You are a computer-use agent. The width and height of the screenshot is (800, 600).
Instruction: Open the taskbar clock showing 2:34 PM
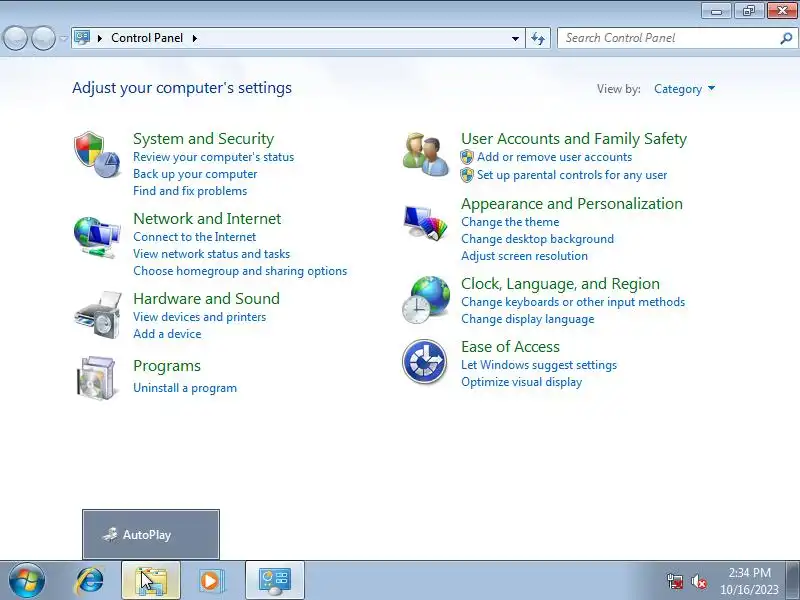(749, 581)
